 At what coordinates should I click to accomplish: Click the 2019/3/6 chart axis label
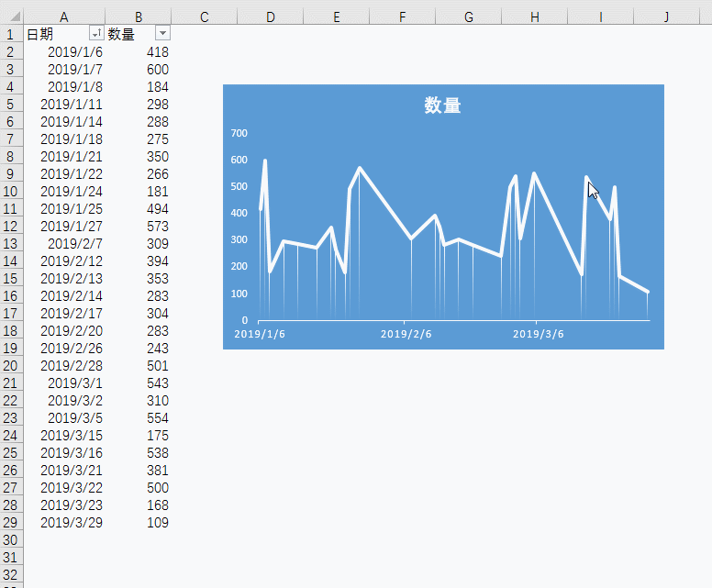pos(539,334)
